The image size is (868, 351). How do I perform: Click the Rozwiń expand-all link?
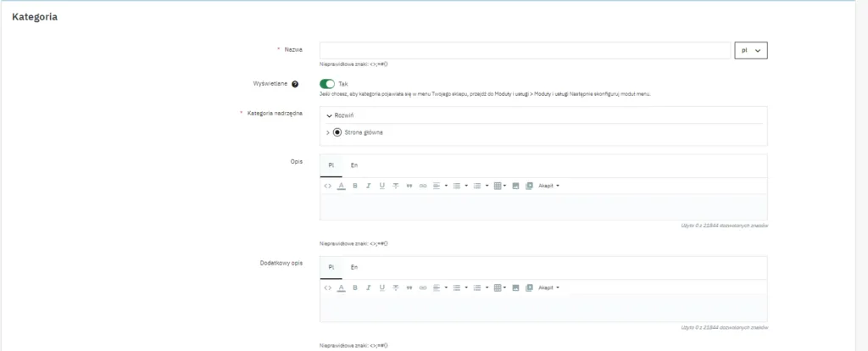point(340,115)
